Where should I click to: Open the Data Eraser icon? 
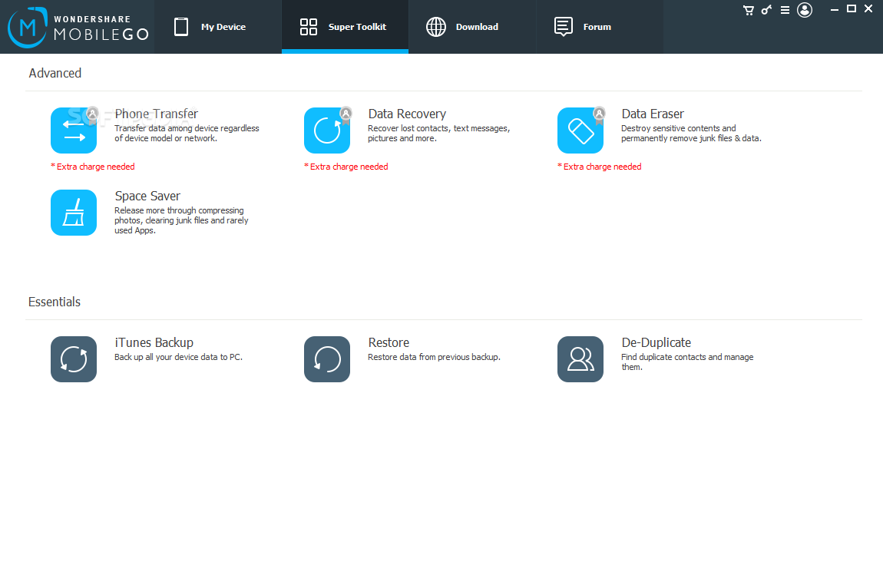point(580,130)
